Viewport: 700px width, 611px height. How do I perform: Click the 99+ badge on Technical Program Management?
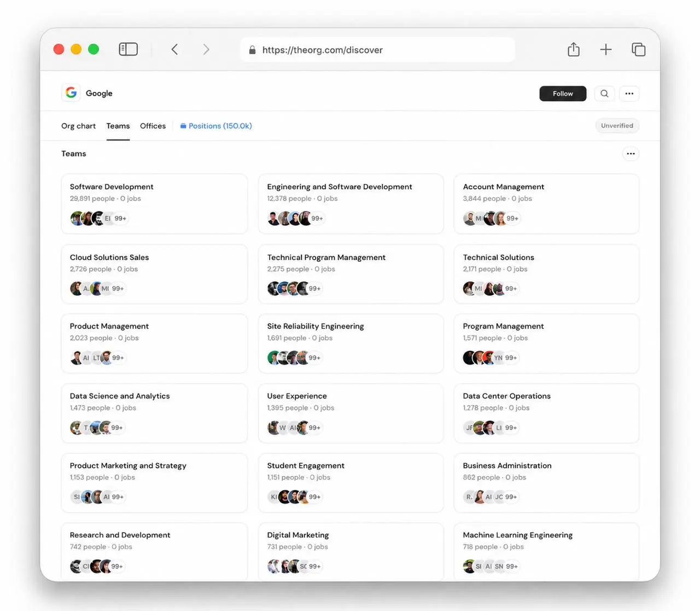tap(314, 288)
